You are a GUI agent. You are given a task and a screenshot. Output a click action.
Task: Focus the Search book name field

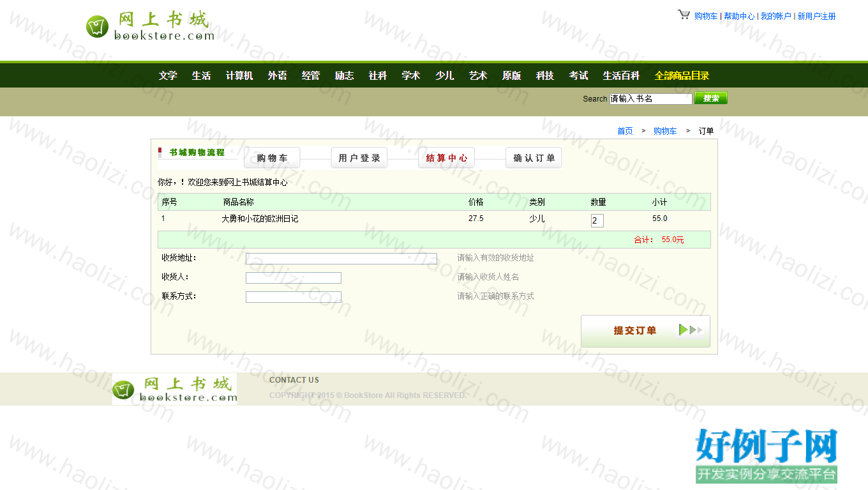pyautogui.click(x=651, y=98)
